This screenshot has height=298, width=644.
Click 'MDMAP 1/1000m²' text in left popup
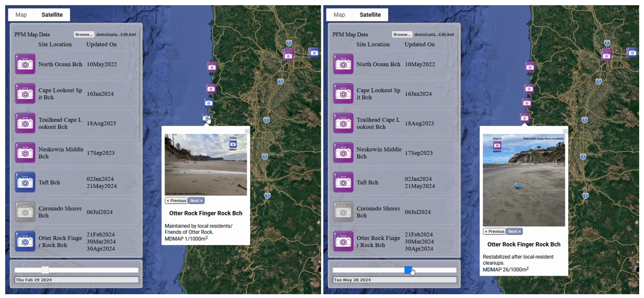click(186, 239)
